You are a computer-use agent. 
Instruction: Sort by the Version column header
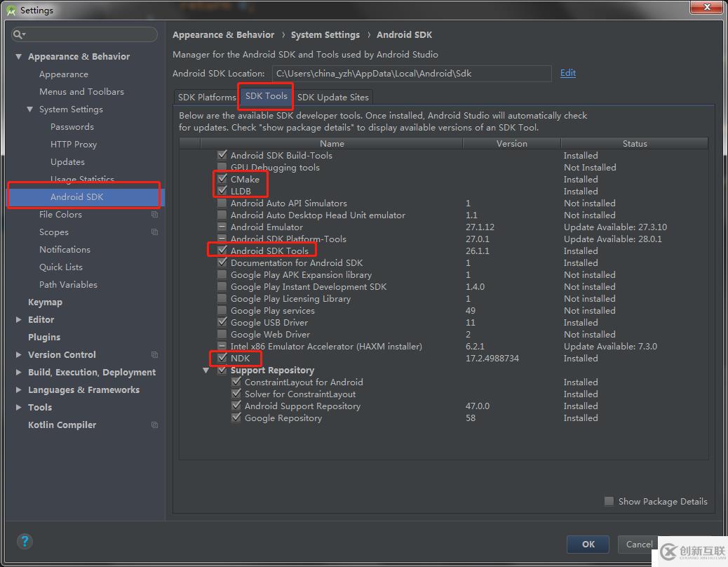click(512, 143)
